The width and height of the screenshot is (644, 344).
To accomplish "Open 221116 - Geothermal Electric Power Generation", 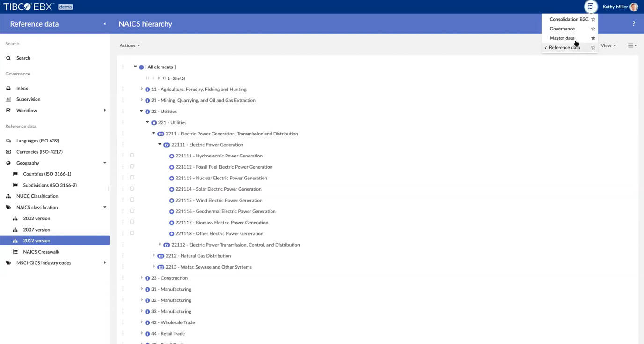I will point(225,211).
